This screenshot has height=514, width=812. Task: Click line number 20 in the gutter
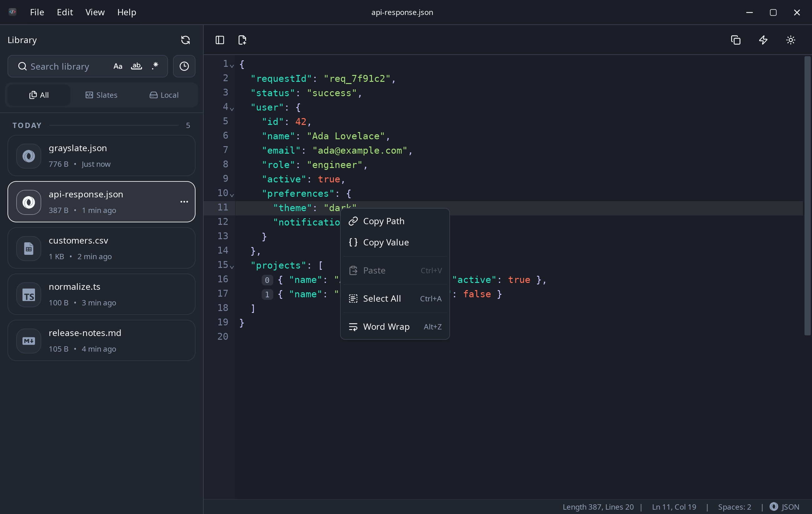coord(223,337)
